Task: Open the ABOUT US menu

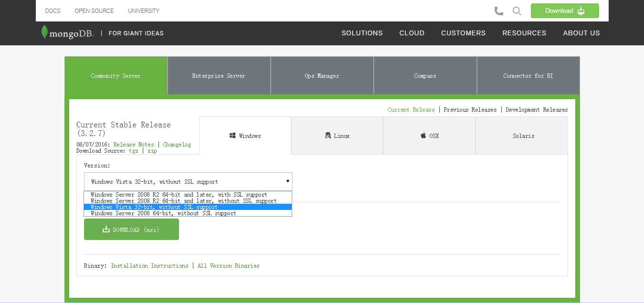Action: 581,33
